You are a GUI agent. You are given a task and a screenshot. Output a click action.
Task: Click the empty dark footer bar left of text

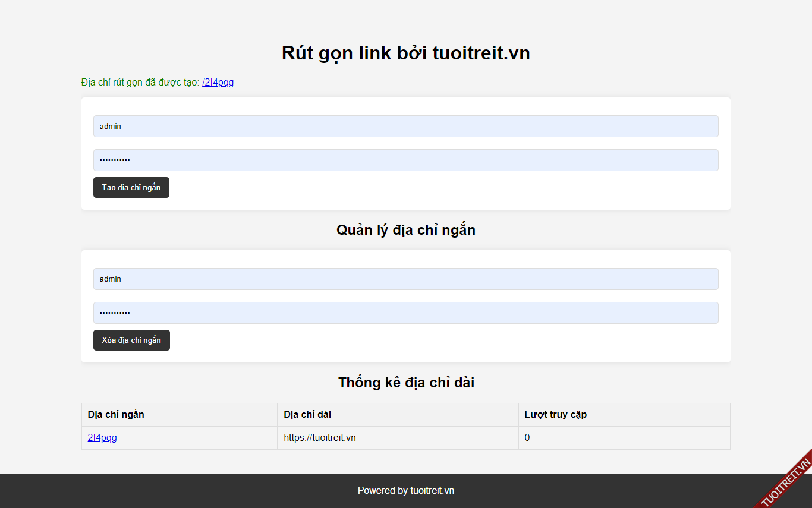coord(178,490)
